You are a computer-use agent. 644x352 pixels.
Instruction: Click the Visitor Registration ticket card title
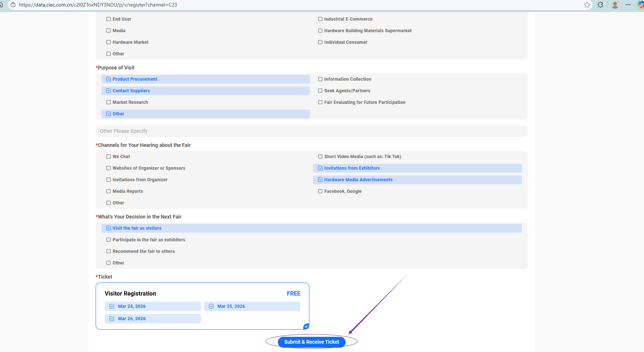pos(130,294)
